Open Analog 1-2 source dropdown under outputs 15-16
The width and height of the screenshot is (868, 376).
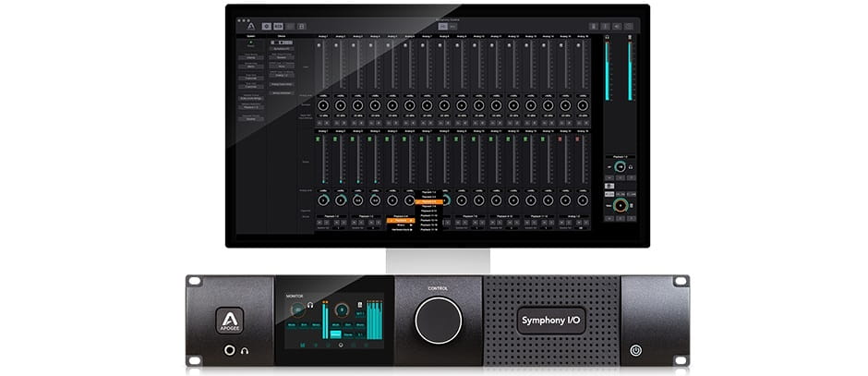(x=573, y=216)
